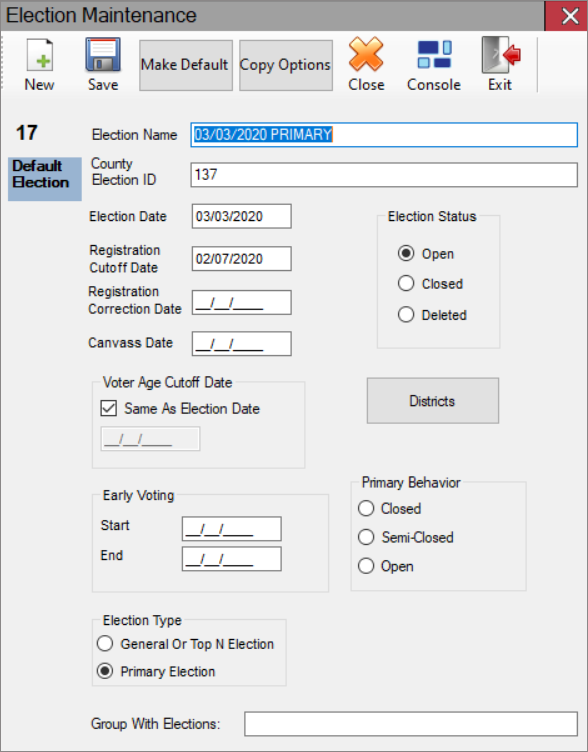This screenshot has width=588, height=752.
Task: Click the Group With Elections field
Action: (x=411, y=724)
